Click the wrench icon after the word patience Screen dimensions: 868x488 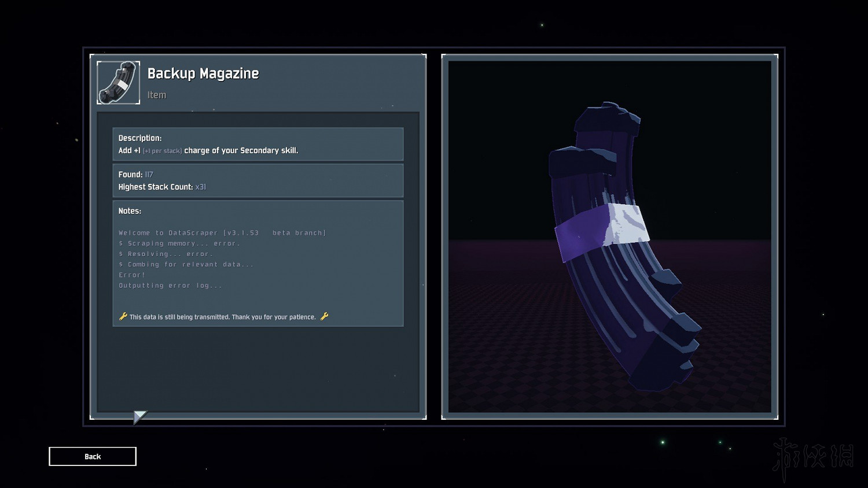(324, 316)
